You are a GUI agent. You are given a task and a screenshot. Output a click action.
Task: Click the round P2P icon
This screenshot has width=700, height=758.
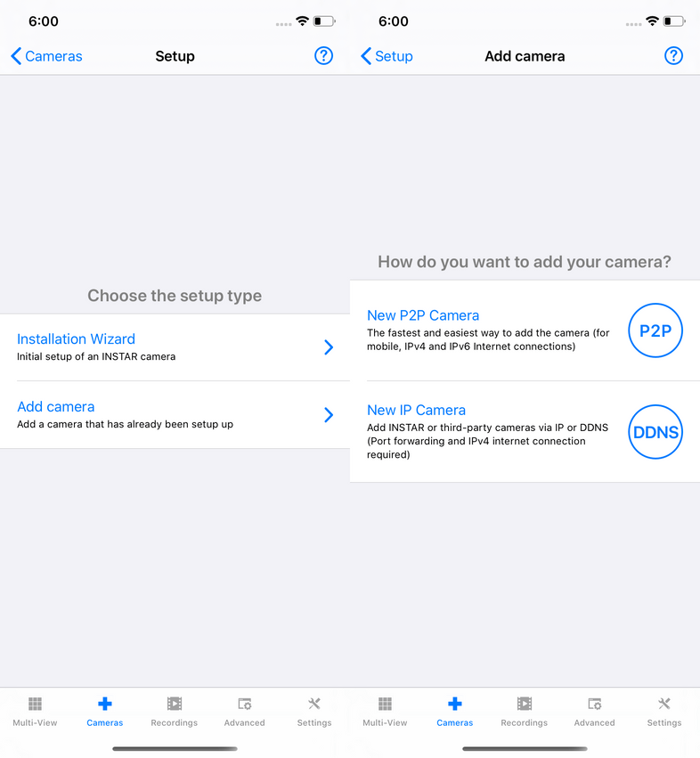point(655,330)
